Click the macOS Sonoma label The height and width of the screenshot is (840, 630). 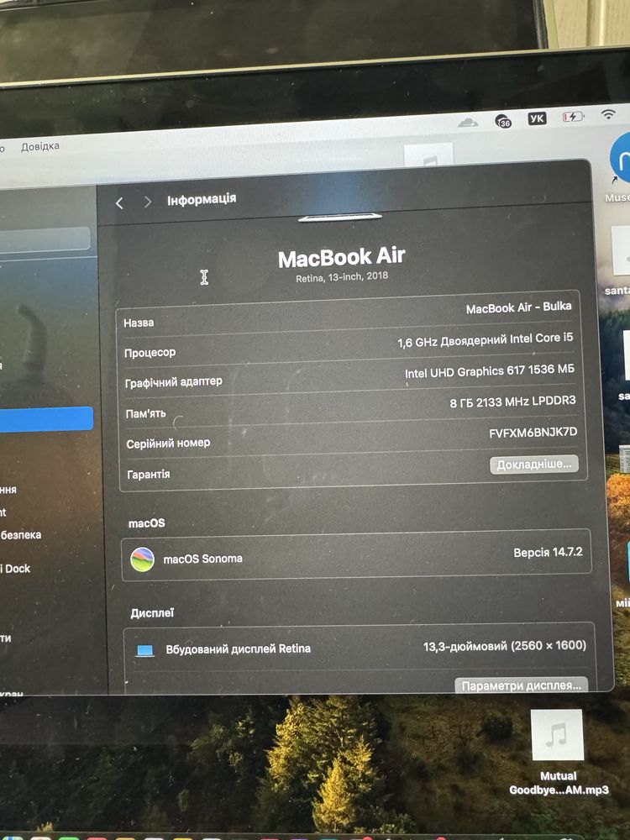pos(203,559)
